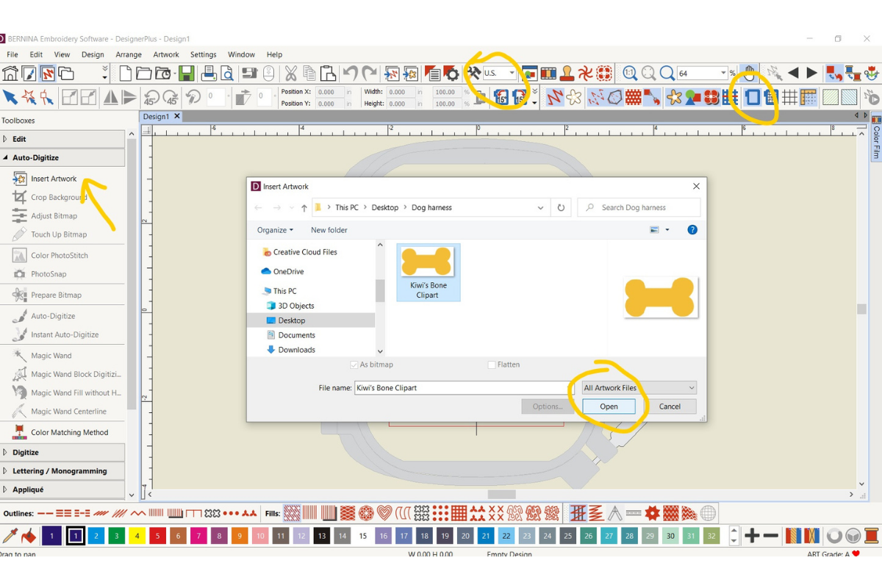Open the Artwork menu
Viewport: 882px width, 588px height.
tap(166, 54)
